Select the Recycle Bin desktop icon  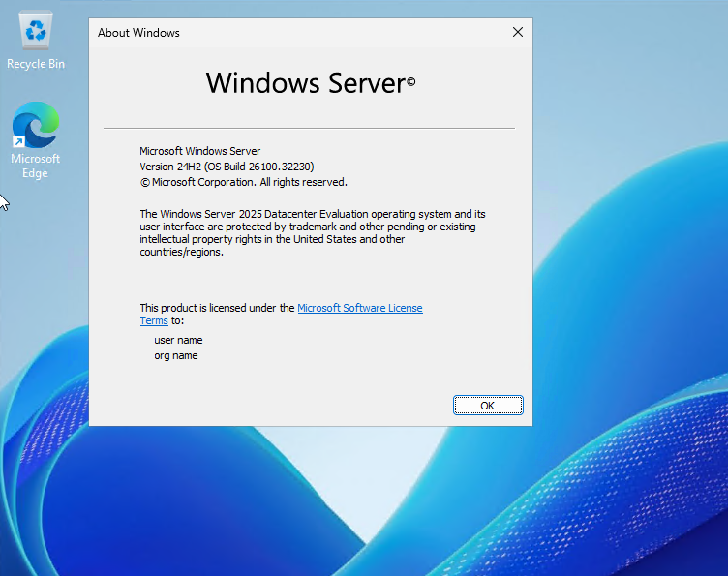point(36,33)
